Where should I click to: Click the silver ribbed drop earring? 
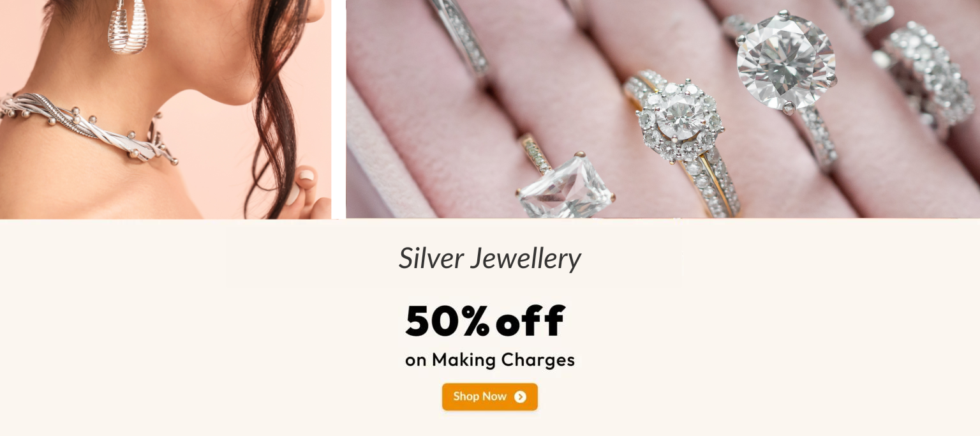(128, 26)
